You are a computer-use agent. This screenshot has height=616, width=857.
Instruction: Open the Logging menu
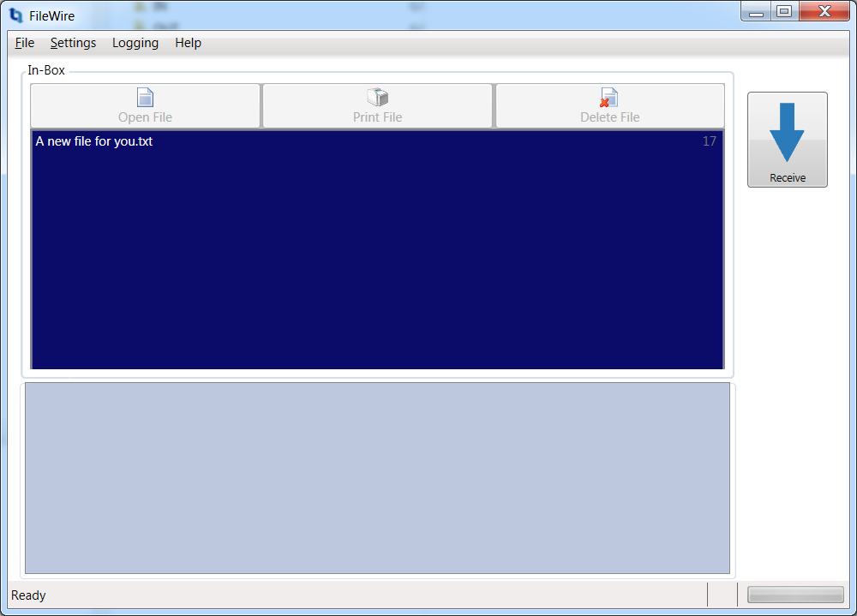(x=135, y=43)
